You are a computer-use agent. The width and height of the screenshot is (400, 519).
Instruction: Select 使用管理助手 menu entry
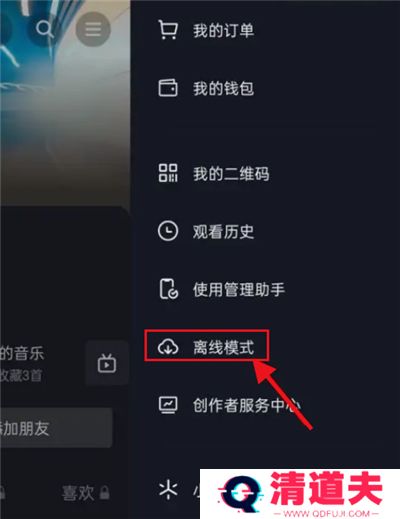[x=238, y=289]
